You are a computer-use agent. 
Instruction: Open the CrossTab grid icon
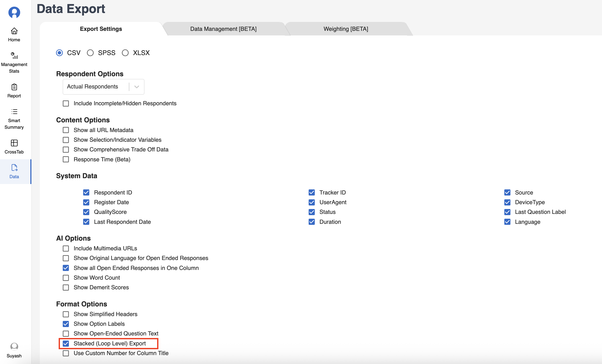coord(14,143)
